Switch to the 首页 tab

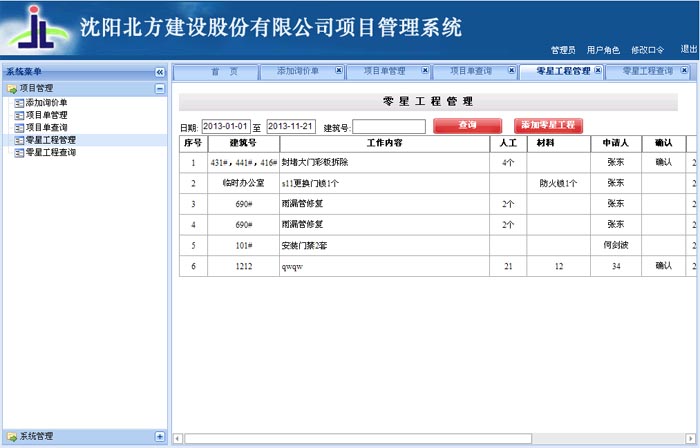[x=224, y=72]
